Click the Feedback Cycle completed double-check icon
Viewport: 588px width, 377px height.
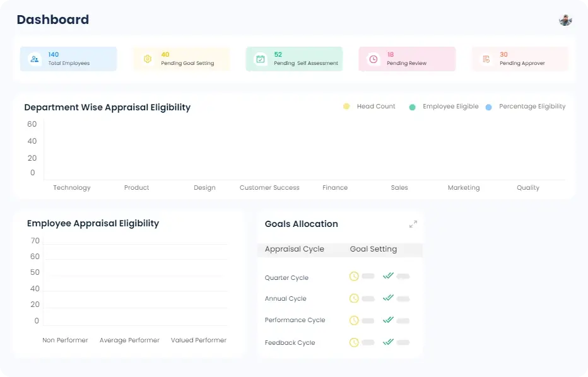(x=388, y=342)
